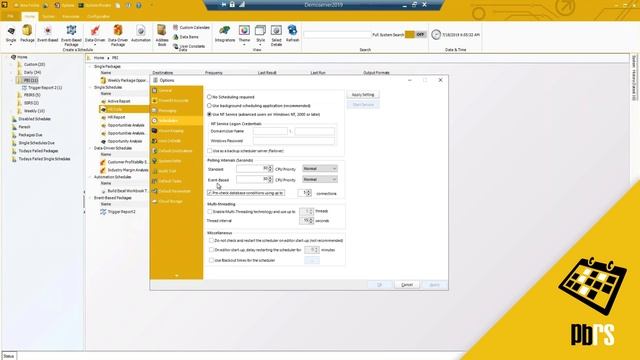Toggle the Full System Search OFF switch
Screen dimensions: 640x360
point(416,35)
